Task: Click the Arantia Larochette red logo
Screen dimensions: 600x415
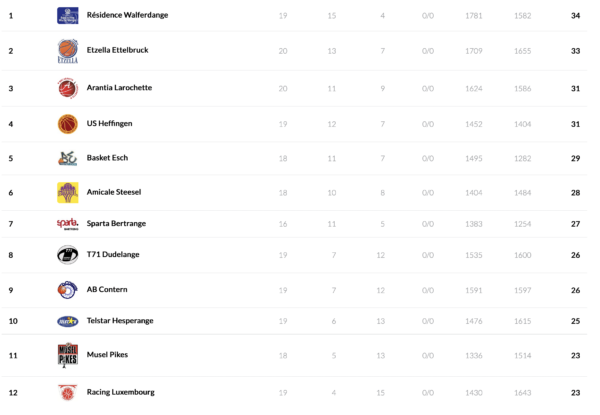Action: point(67,88)
